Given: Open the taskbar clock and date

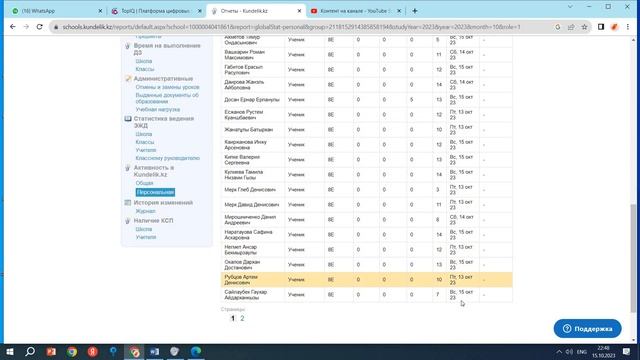Looking at the screenshot, I should [x=604, y=351].
